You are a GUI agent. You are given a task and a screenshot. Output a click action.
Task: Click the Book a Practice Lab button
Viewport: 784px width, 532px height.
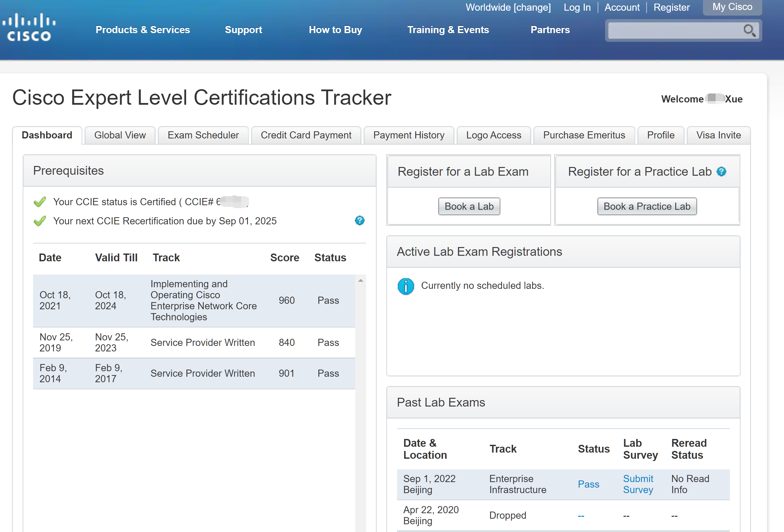(x=647, y=206)
